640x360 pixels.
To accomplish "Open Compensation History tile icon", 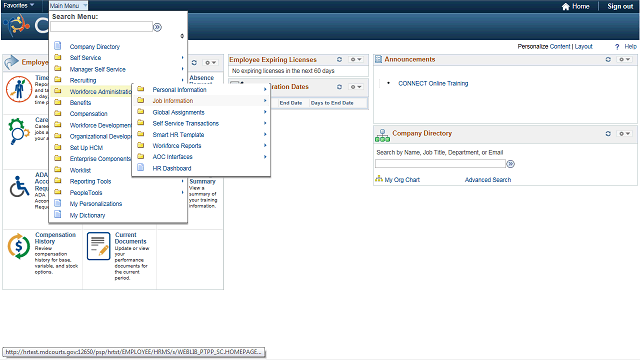I will (x=19, y=247).
